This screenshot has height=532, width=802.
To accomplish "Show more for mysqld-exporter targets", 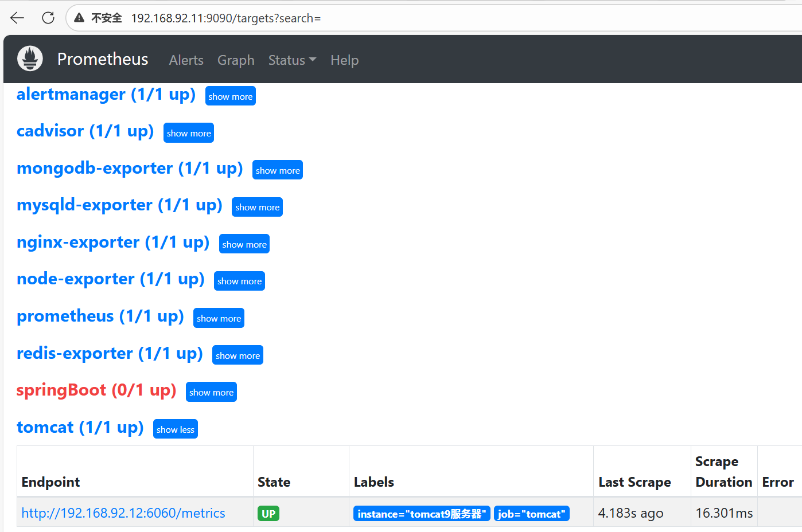I will (x=257, y=207).
